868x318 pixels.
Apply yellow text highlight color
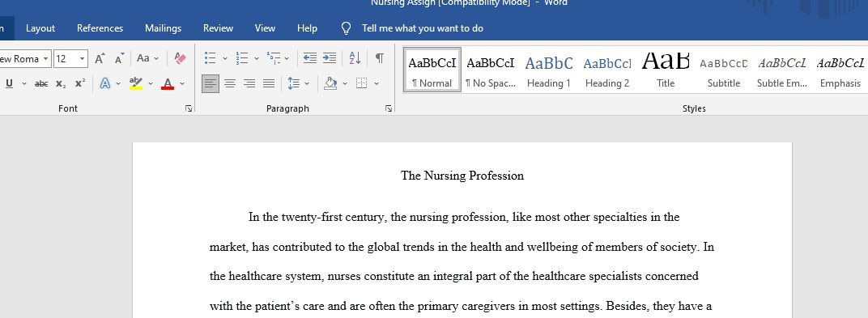(136, 83)
